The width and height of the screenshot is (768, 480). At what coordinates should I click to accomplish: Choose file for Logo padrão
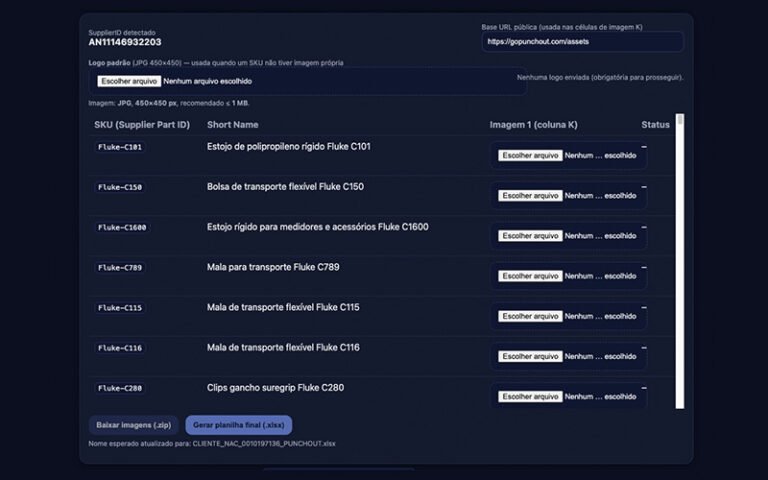(129, 81)
